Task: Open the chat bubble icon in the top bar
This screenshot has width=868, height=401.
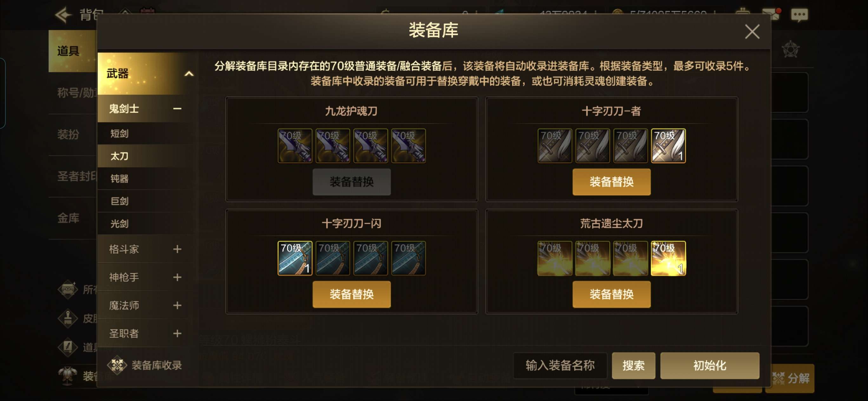Action: (799, 15)
